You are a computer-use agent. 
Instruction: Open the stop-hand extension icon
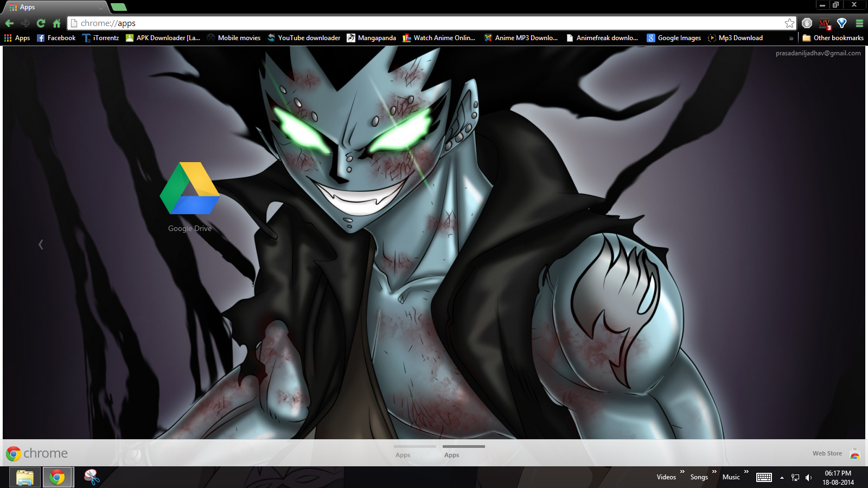pyautogui.click(x=807, y=23)
